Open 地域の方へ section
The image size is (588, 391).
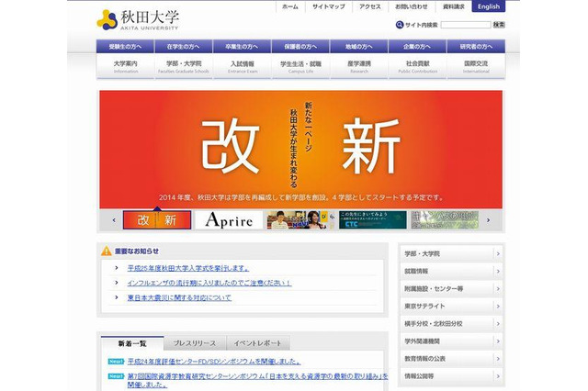(359, 47)
